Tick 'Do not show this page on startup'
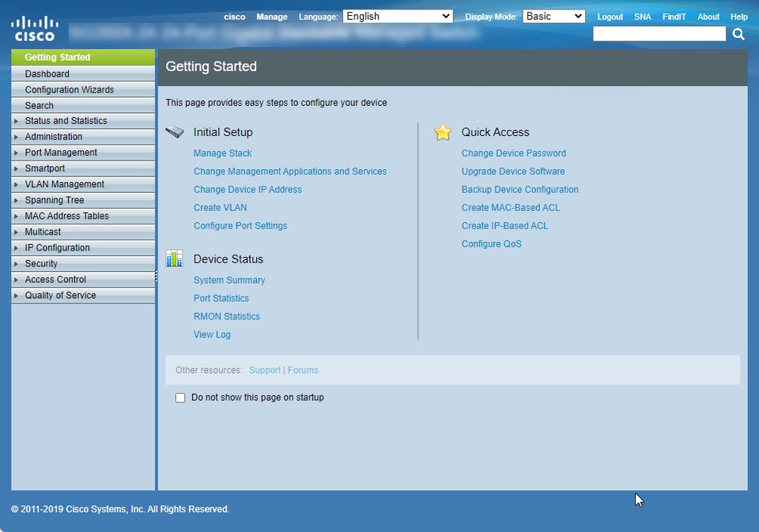Image resolution: width=759 pixels, height=532 pixels. coord(180,398)
